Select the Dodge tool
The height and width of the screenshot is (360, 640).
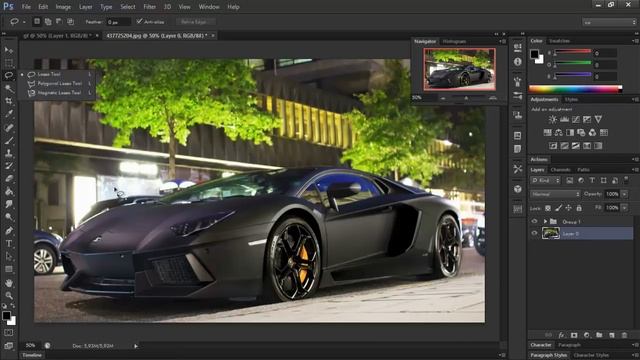(x=9, y=217)
